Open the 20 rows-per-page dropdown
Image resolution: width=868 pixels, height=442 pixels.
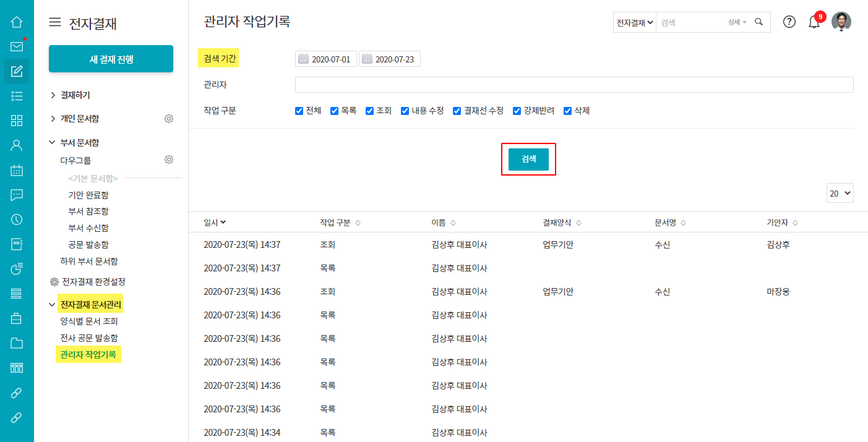click(840, 193)
